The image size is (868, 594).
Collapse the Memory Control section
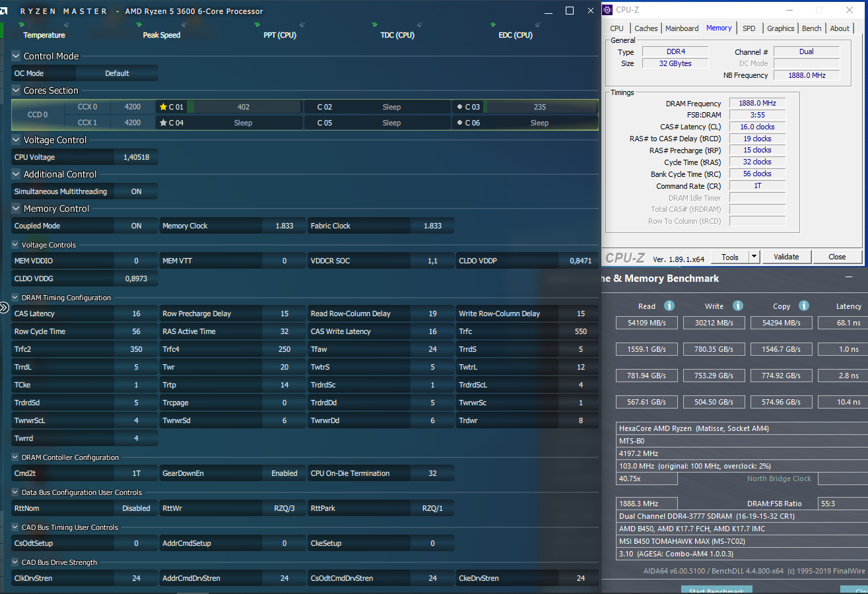point(17,209)
